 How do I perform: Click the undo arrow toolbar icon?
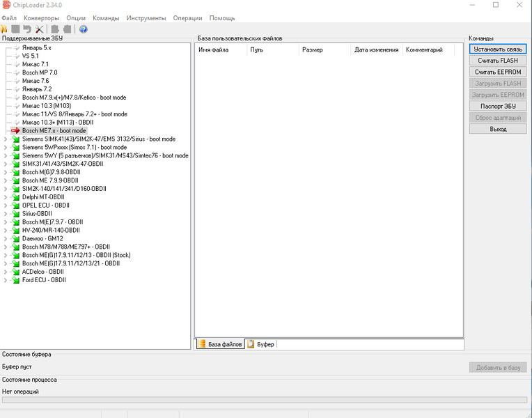click(27, 29)
